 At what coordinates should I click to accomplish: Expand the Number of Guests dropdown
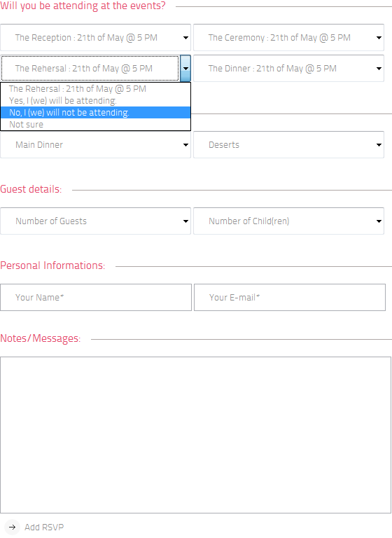(95, 221)
